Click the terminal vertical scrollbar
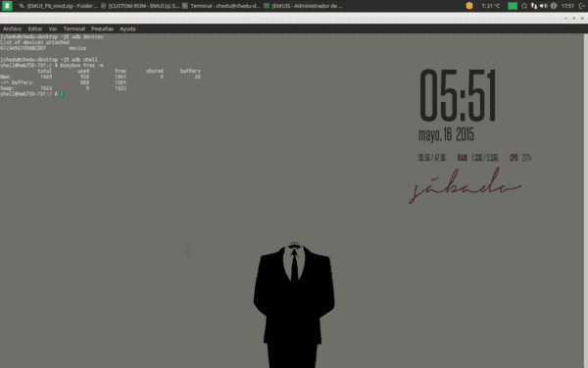 (586, 200)
